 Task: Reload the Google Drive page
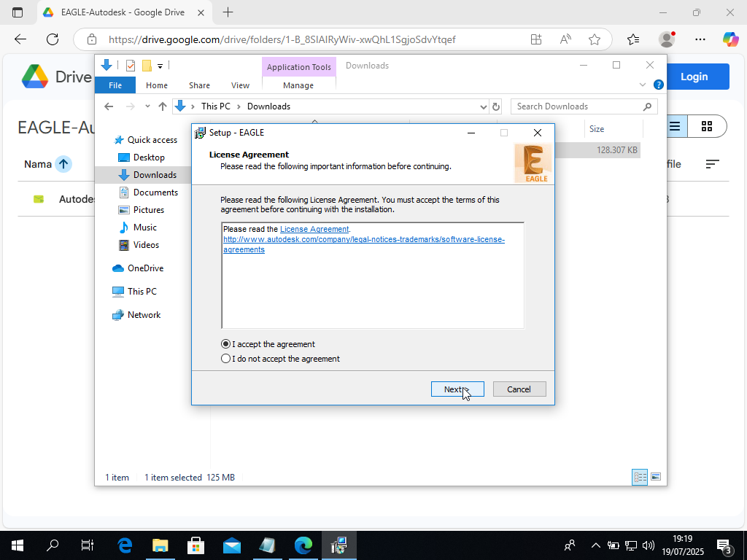53,39
